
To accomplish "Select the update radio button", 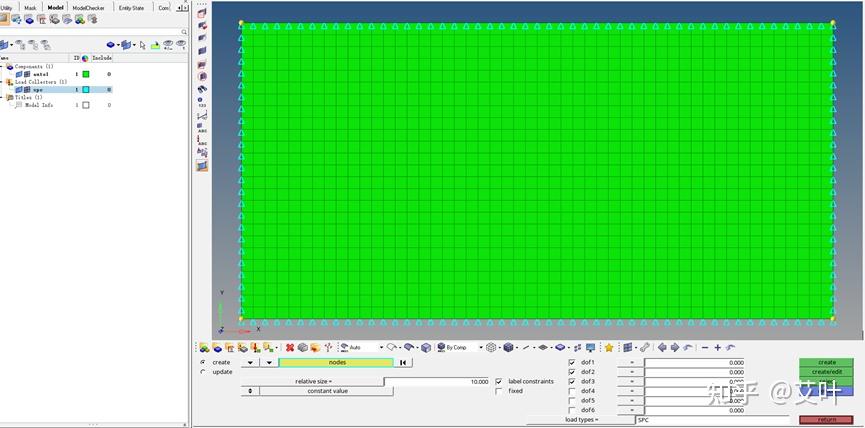I will click(202, 372).
